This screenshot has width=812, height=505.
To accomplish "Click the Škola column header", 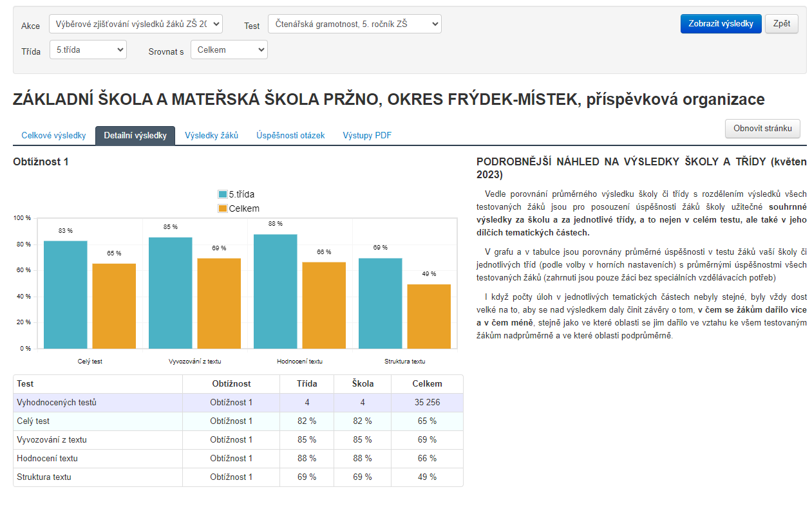I will click(363, 384).
